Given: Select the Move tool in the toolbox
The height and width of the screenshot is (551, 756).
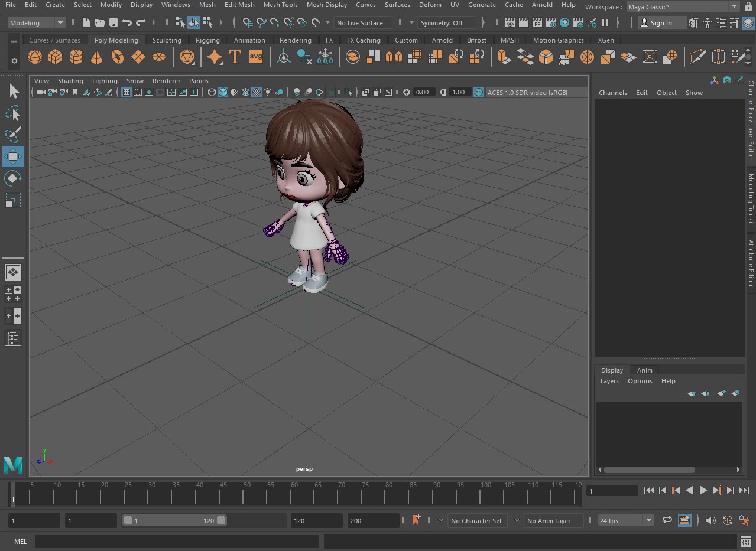Looking at the screenshot, I should [13, 157].
